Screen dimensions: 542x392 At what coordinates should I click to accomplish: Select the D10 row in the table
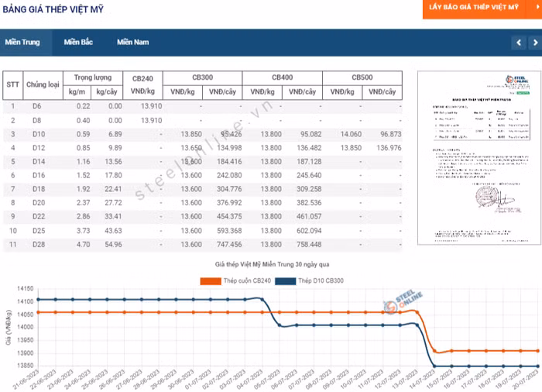coord(37,134)
